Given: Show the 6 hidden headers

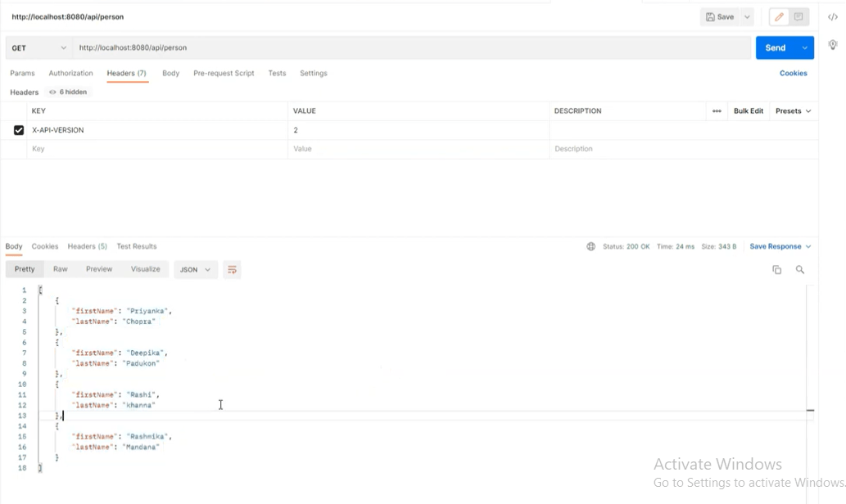Looking at the screenshot, I should click(68, 92).
